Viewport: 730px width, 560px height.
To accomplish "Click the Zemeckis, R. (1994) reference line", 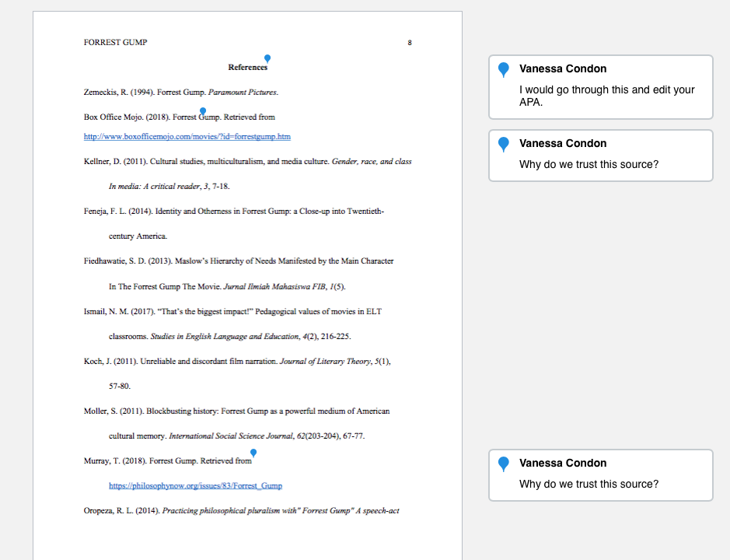I will [x=181, y=93].
